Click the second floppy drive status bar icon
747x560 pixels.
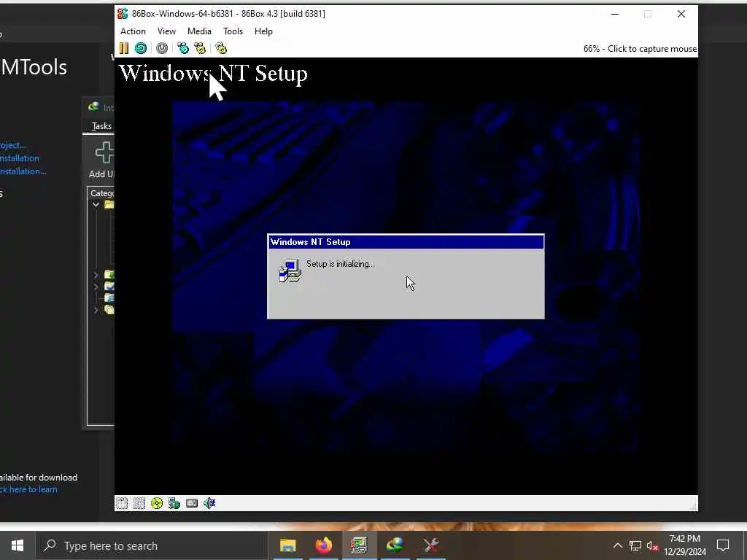(139, 503)
